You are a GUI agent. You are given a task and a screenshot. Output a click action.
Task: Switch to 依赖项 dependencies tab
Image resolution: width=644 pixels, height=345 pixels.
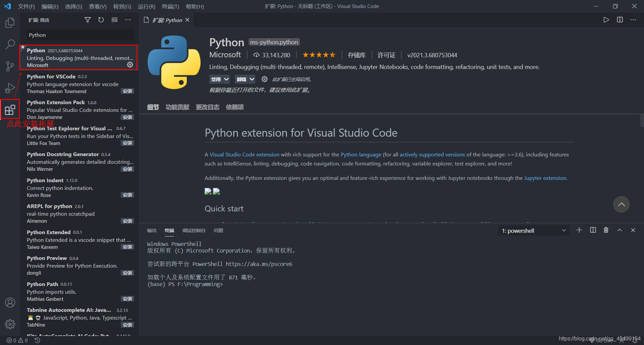[235, 107]
